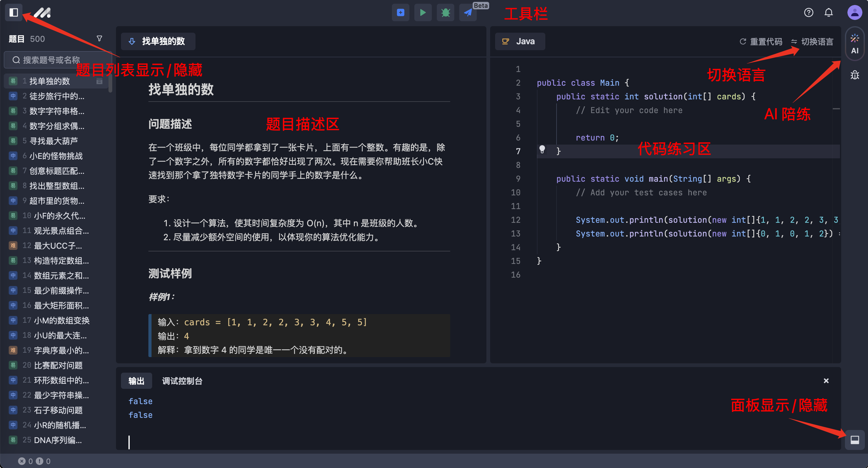Open help via question mark icon
This screenshot has width=868, height=468.
(808, 12)
